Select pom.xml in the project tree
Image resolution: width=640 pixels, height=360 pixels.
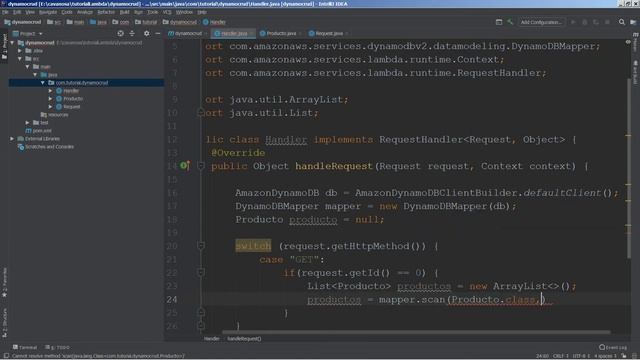pos(38,131)
